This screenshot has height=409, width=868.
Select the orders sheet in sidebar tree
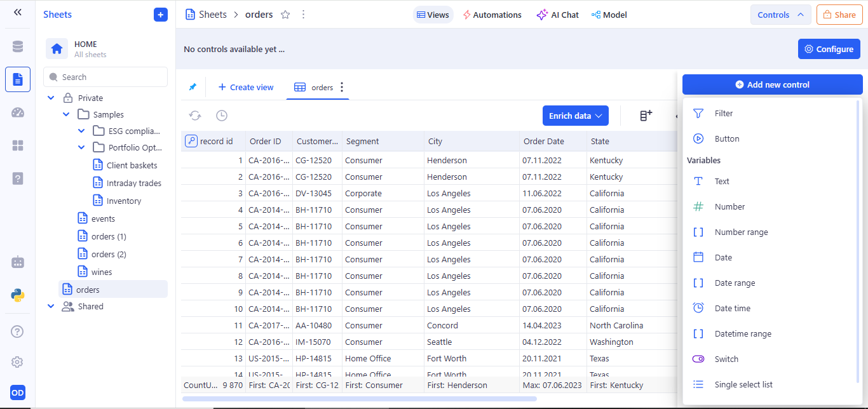tap(113, 290)
